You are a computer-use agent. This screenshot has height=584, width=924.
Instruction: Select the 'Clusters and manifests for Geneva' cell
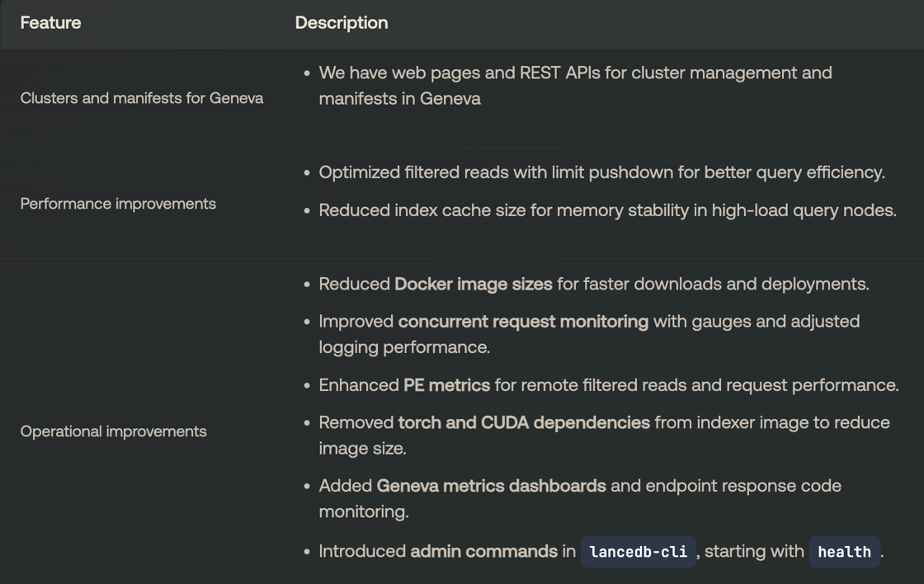(x=142, y=98)
